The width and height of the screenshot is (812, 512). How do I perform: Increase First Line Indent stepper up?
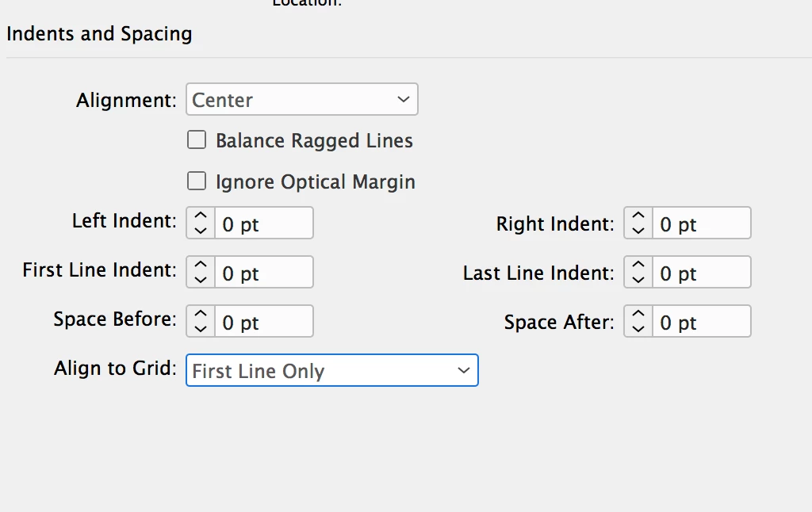coord(201,266)
